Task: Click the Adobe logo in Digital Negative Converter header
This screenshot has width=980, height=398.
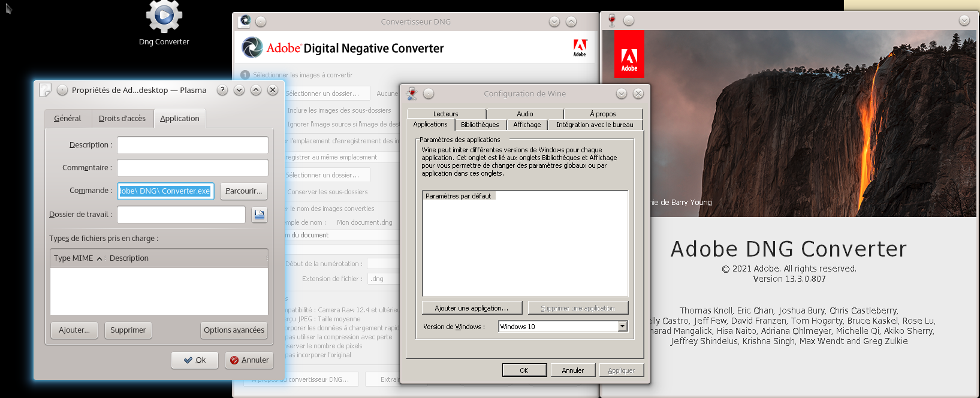Action: [580, 48]
